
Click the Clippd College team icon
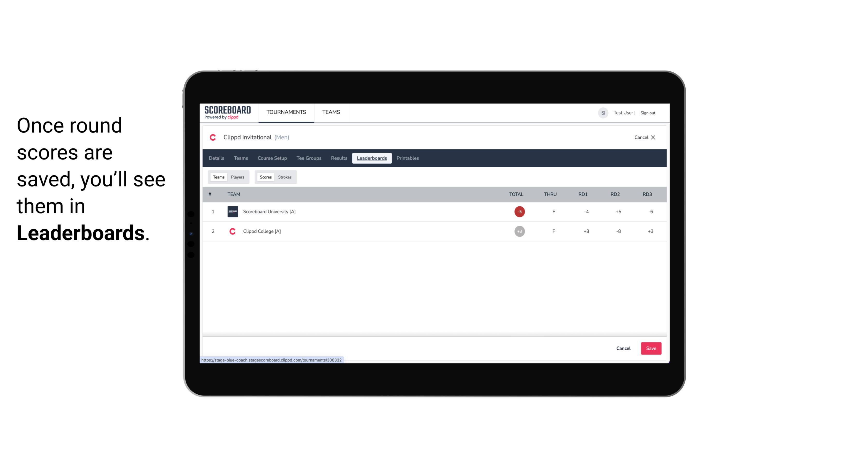click(x=232, y=231)
